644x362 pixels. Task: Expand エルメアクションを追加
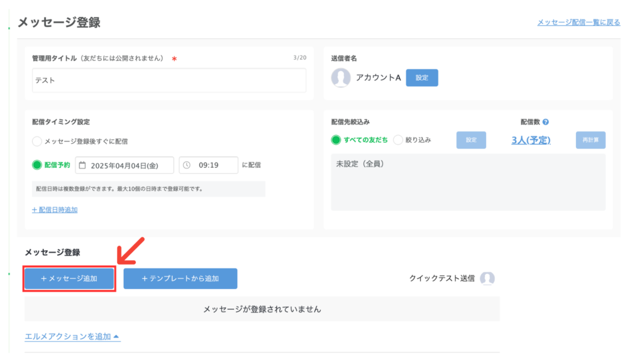[x=72, y=337]
